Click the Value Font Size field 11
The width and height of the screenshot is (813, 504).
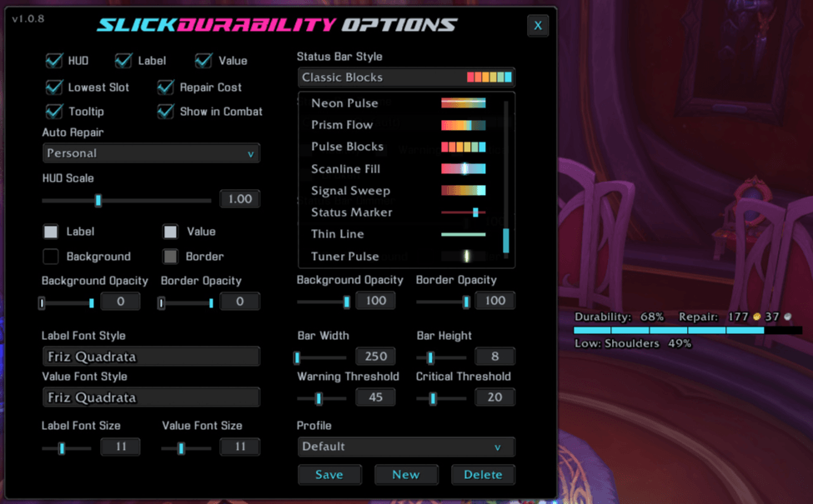click(240, 447)
